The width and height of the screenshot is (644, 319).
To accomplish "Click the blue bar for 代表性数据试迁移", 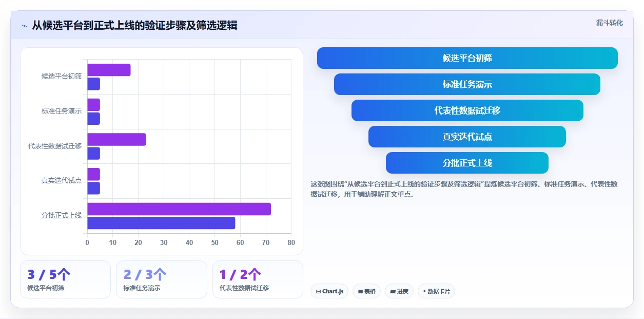I will tap(93, 153).
